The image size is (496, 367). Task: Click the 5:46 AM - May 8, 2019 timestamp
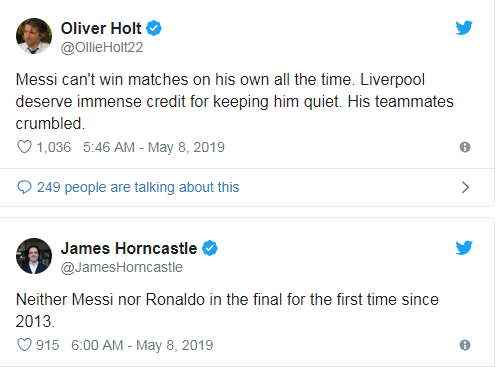point(154,147)
